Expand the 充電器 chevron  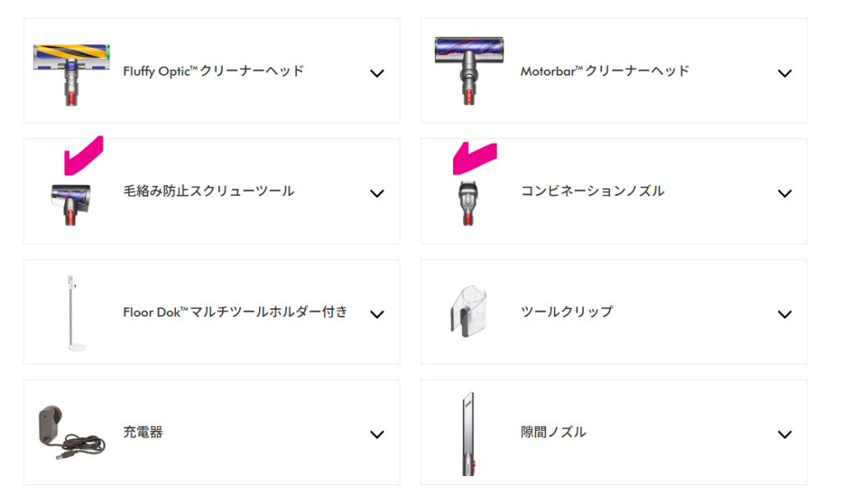[x=377, y=435]
